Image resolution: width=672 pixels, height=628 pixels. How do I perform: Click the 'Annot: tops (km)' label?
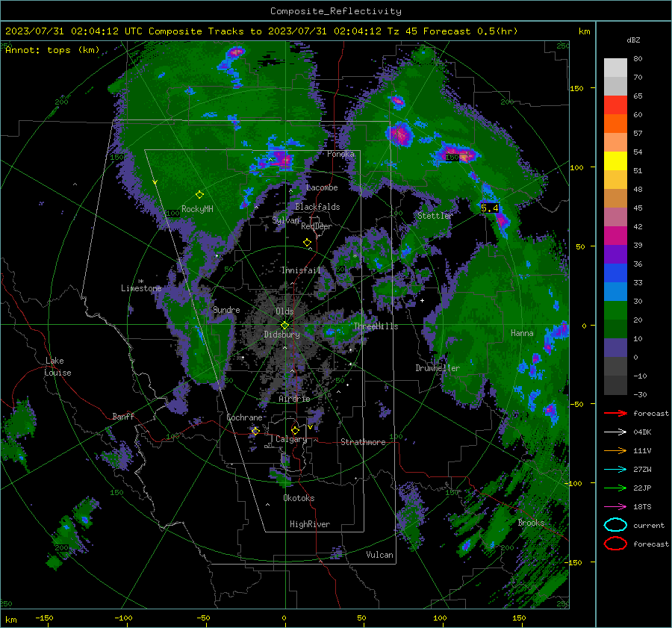point(52,50)
